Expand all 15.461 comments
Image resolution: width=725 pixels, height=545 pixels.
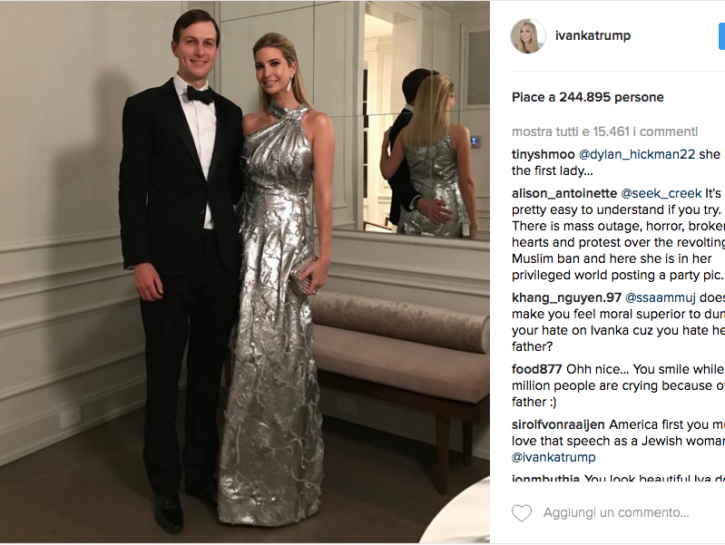click(605, 132)
